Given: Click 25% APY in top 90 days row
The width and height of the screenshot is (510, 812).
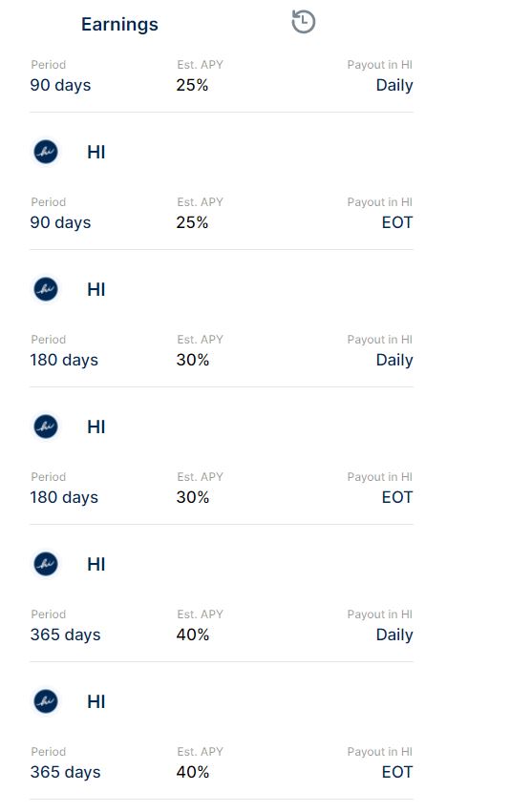Looking at the screenshot, I should coord(192,85).
